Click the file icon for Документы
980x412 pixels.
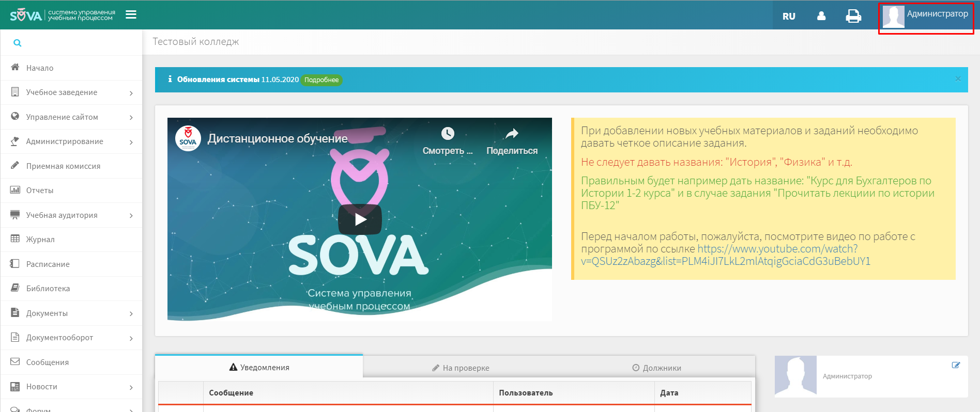[x=15, y=312]
